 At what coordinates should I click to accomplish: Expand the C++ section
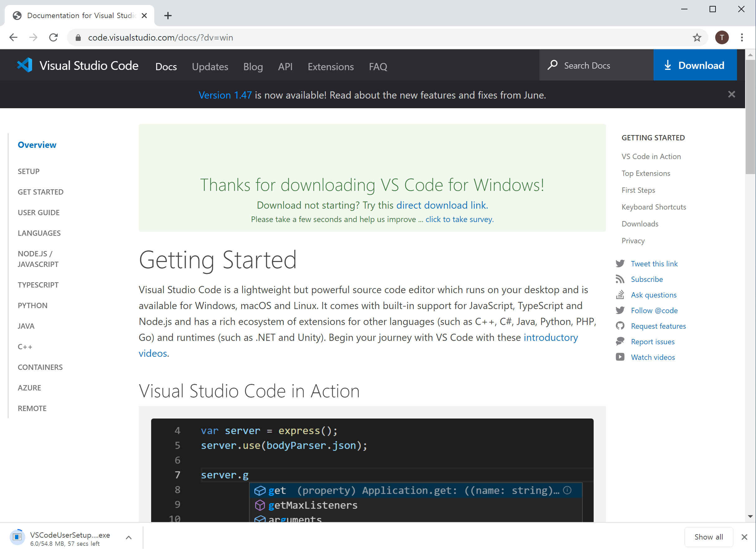pyautogui.click(x=25, y=346)
